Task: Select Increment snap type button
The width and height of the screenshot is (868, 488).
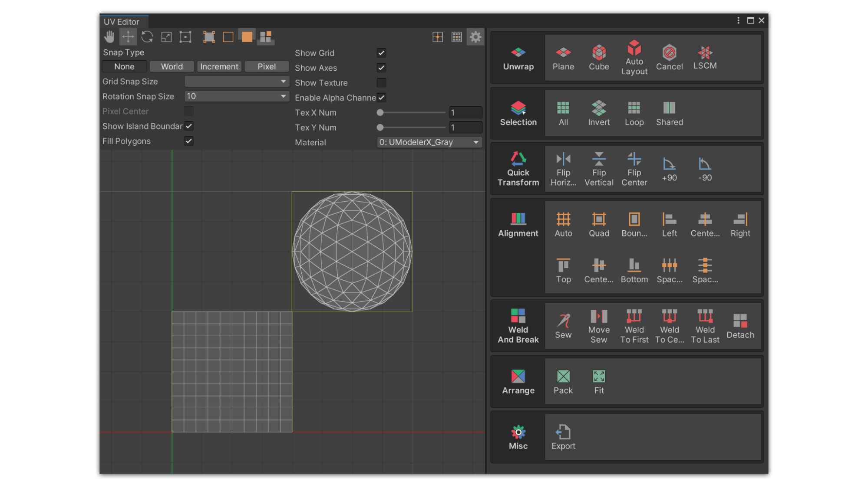Action: (x=219, y=66)
